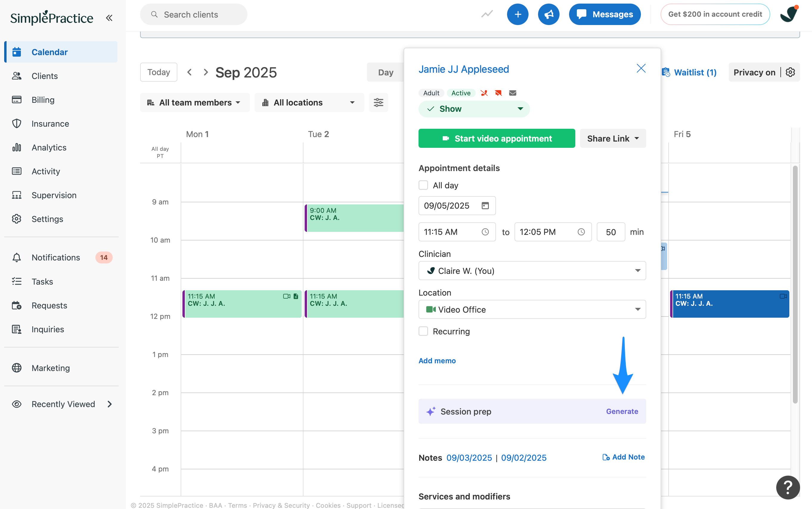Open the account avatar menu
Screen dimensions: 812x509
pos(789,14)
